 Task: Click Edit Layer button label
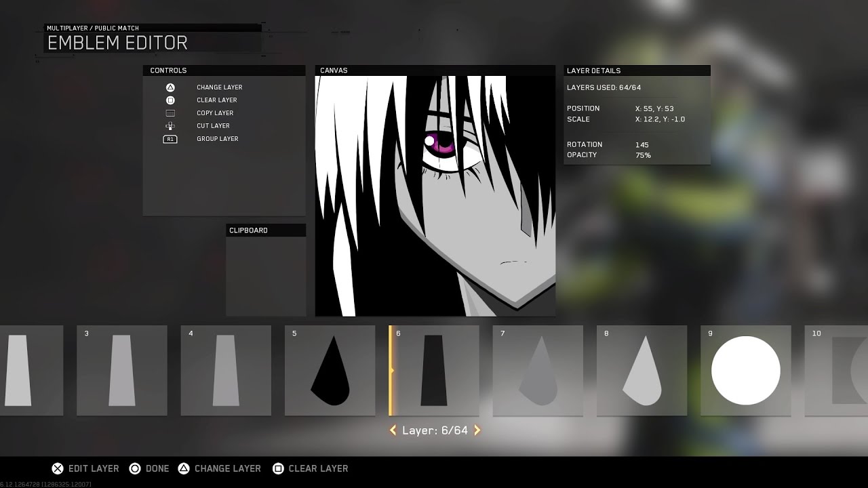point(94,468)
